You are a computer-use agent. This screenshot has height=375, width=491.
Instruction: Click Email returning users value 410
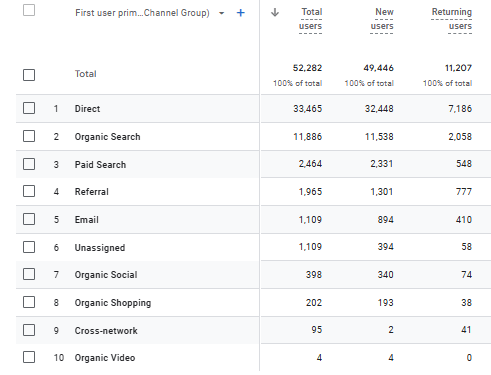pos(464,220)
